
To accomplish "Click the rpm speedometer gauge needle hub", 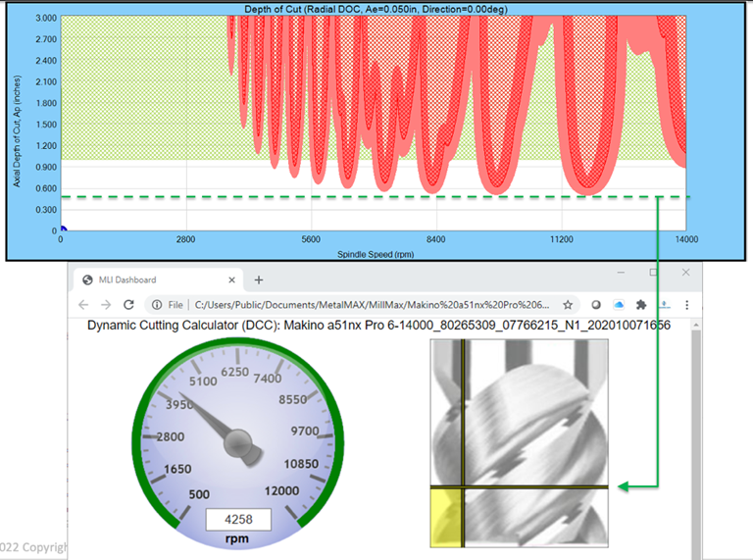I will tap(238, 443).
